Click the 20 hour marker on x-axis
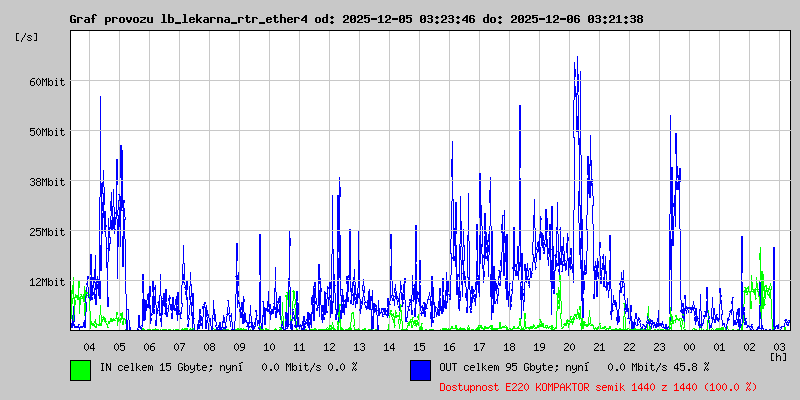Viewport: 800px width, 400px height. tap(569, 346)
